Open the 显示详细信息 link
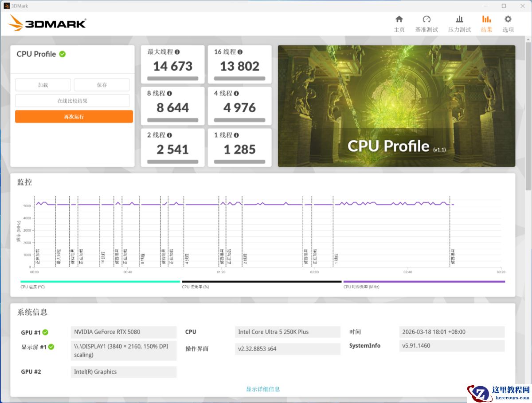The image size is (532, 403). click(x=263, y=389)
